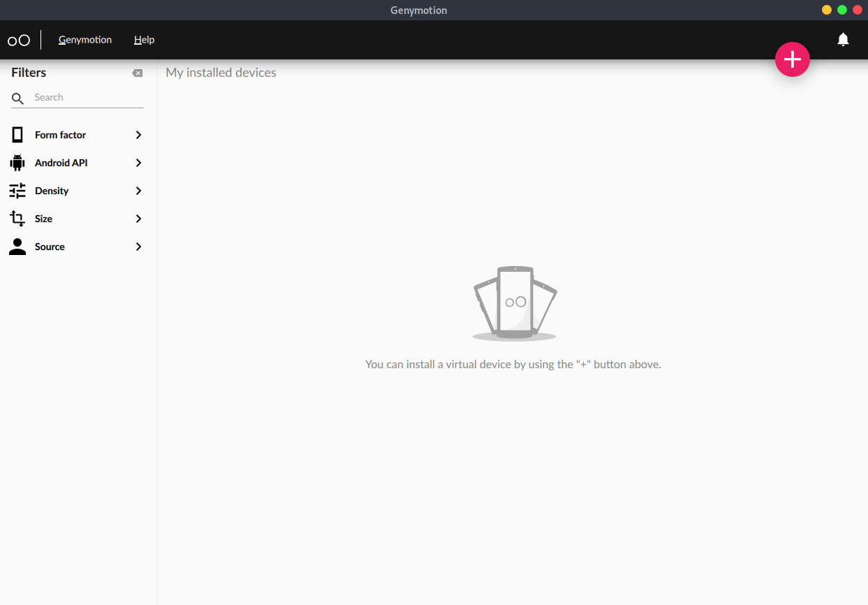Select the Density label
Screen dimensions: 868x605
(x=52, y=191)
